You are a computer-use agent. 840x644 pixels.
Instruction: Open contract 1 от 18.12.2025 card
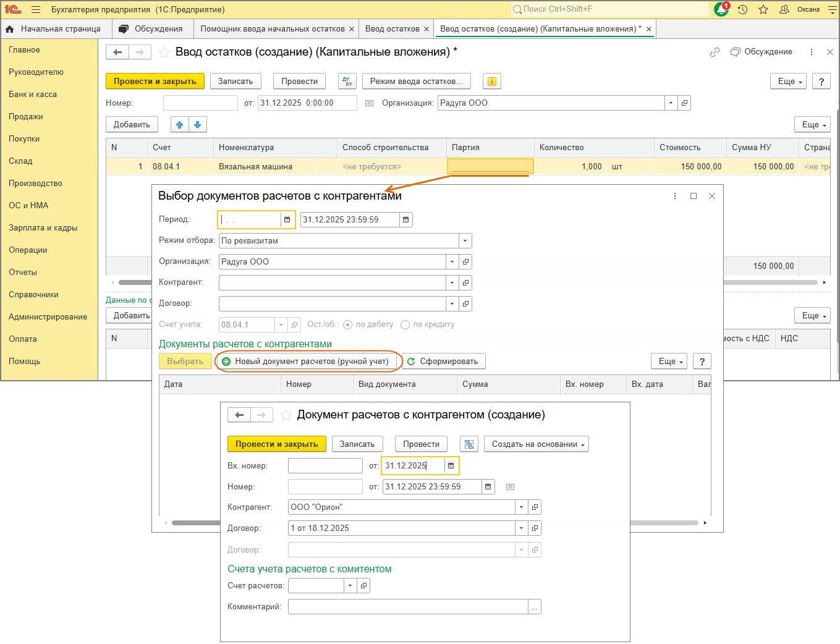[x=535, y=528]
